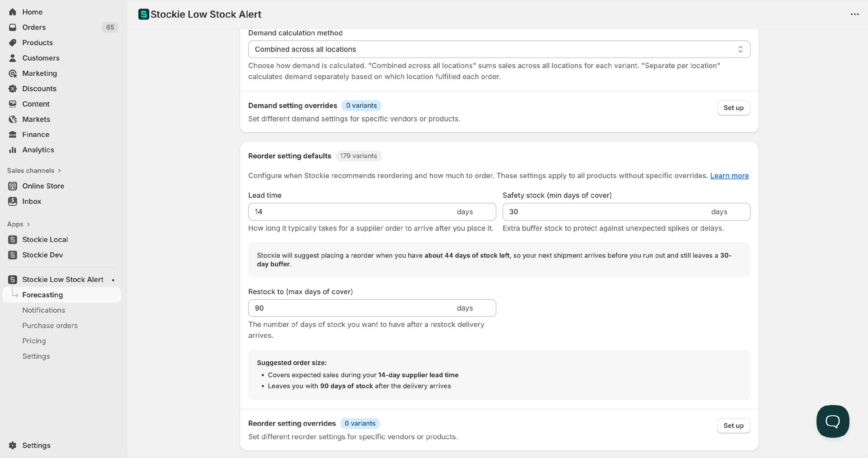This screenshot has width=868, height=458.
Task: Open the chat support bubble
Action: click(x=832, y=421)
